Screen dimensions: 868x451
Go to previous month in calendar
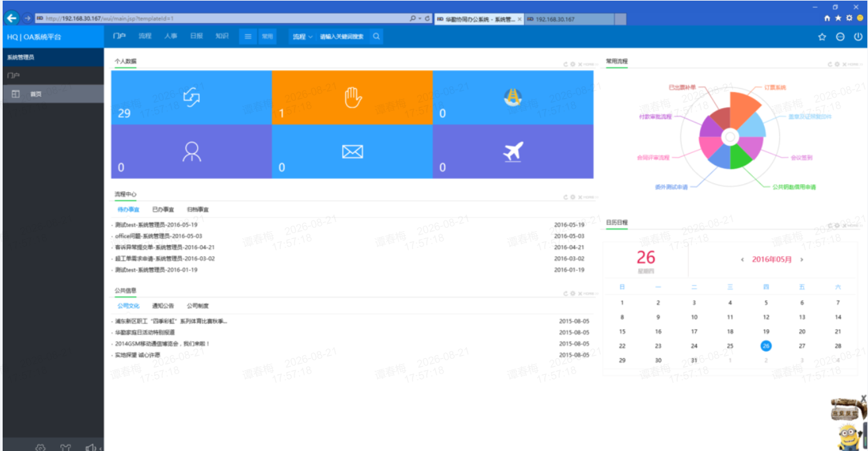[742, 260]
